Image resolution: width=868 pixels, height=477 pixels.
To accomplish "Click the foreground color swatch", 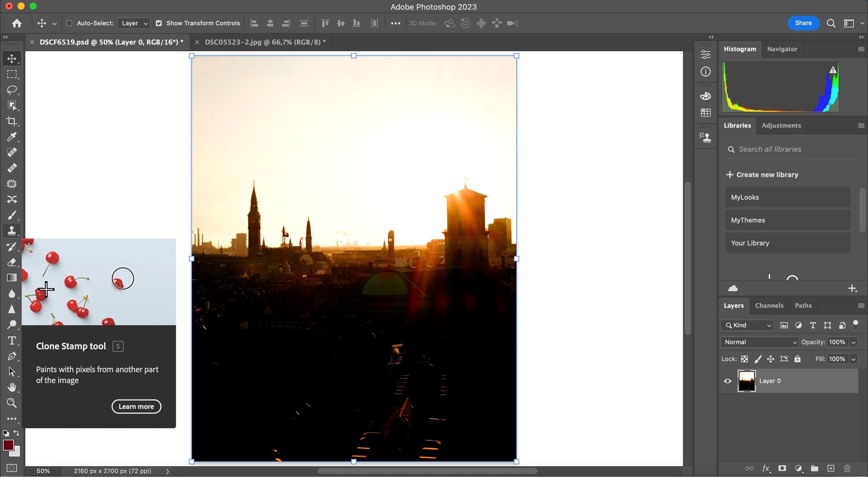I will [8, 445].
